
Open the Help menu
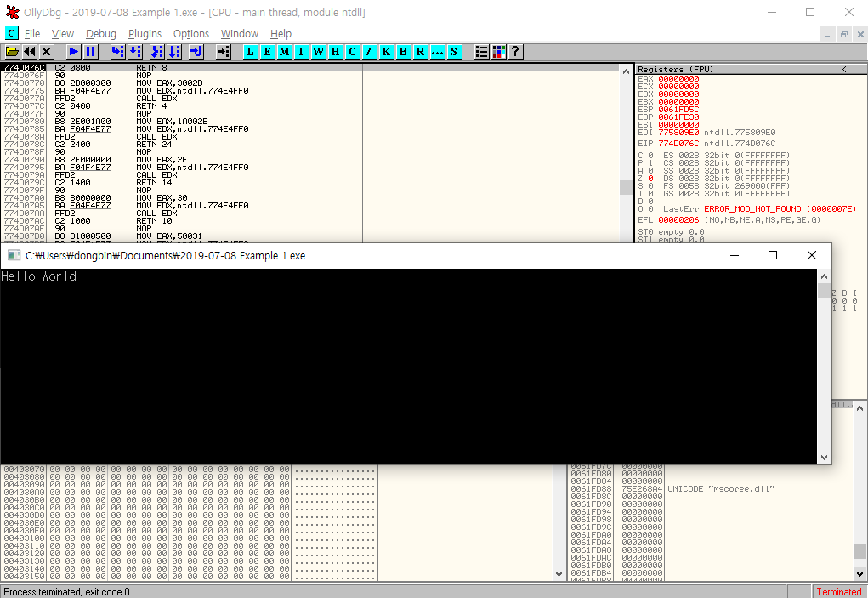pyautogui.click(x=281, y=34)
